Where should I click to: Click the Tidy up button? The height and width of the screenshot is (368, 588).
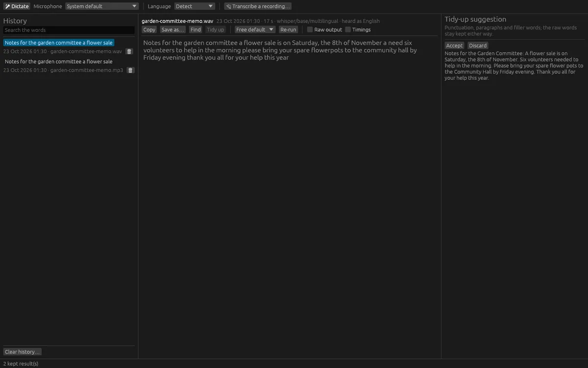click(x=216, y=29)
